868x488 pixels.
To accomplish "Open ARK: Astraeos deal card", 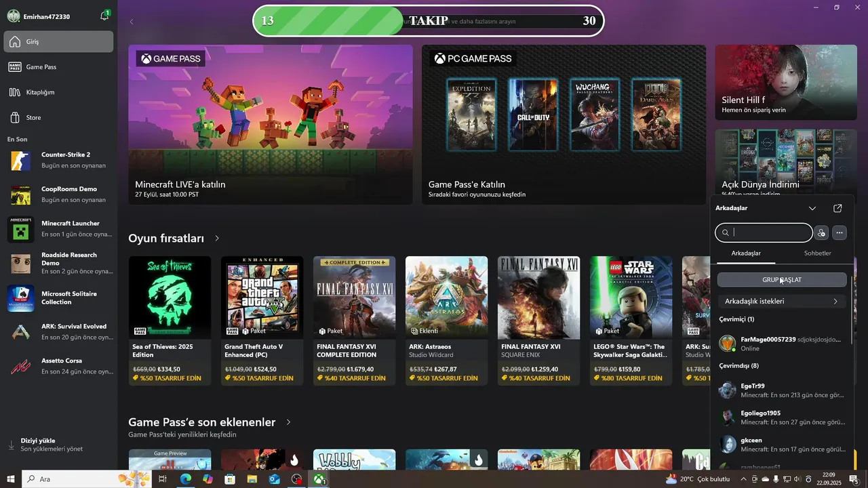I will [446, 321].
